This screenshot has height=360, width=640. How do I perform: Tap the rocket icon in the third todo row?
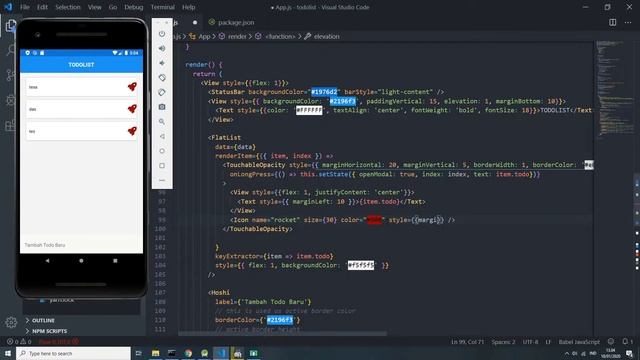click(x=132, y=131)
